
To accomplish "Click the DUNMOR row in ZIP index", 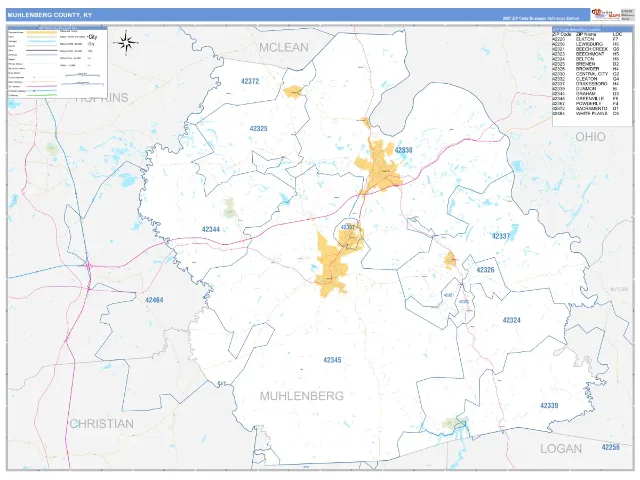I will click(x=586, y=89).
